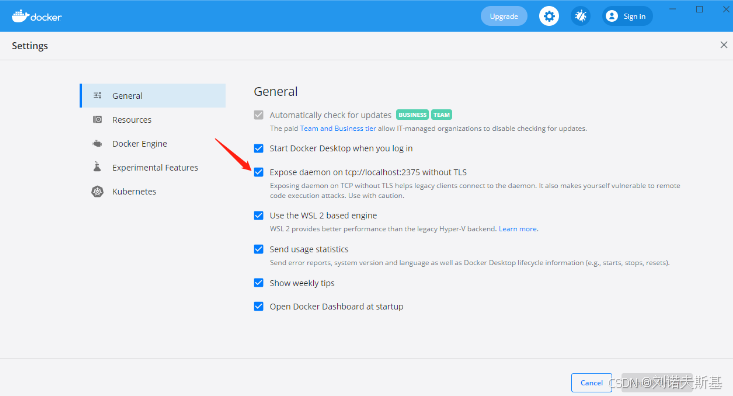Image resolution: width=733 pixels, height=396 pixels.
Task: Click the Sign in button
Action: tap(627, 16)
